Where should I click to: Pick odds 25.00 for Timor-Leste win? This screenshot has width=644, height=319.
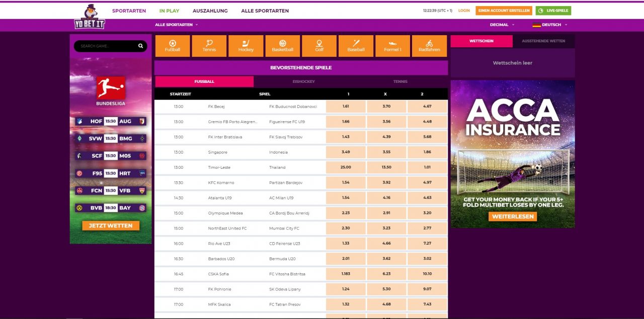coord(346,167)
